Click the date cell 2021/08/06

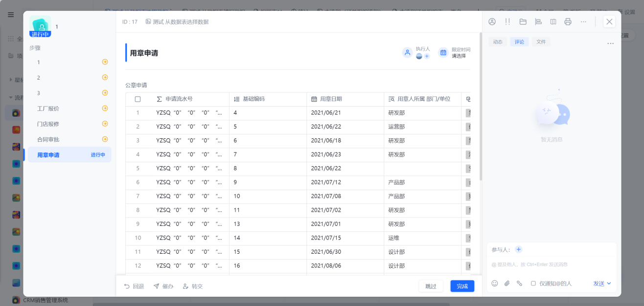pyautogui.click(x=345, y=266)
